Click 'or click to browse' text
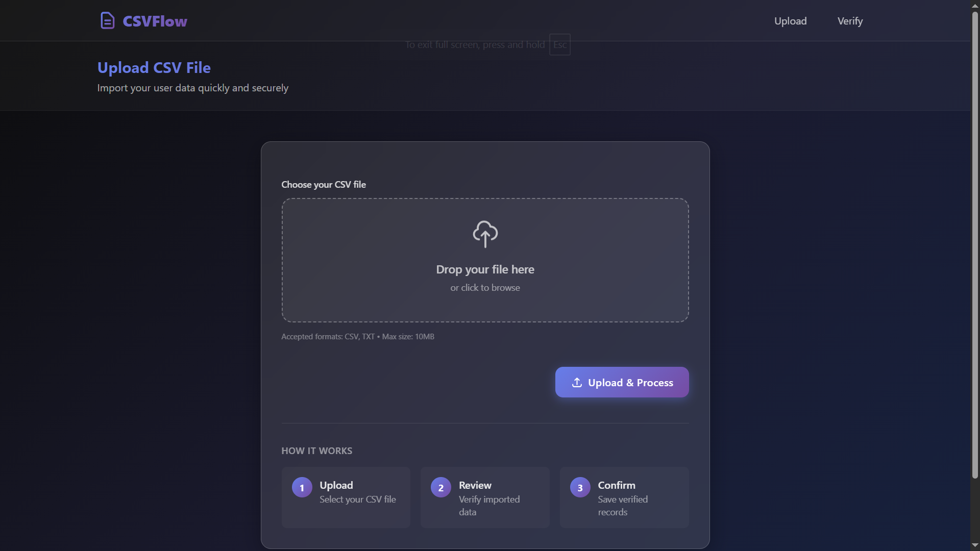The image size is (980, 551). tap(485, 288)
